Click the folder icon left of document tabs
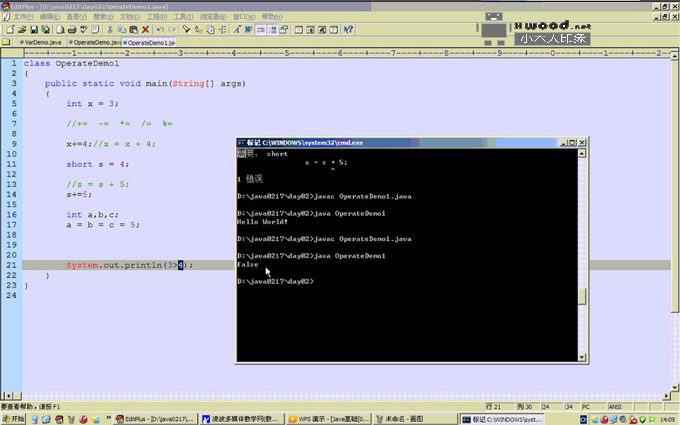 pos(6,42)
